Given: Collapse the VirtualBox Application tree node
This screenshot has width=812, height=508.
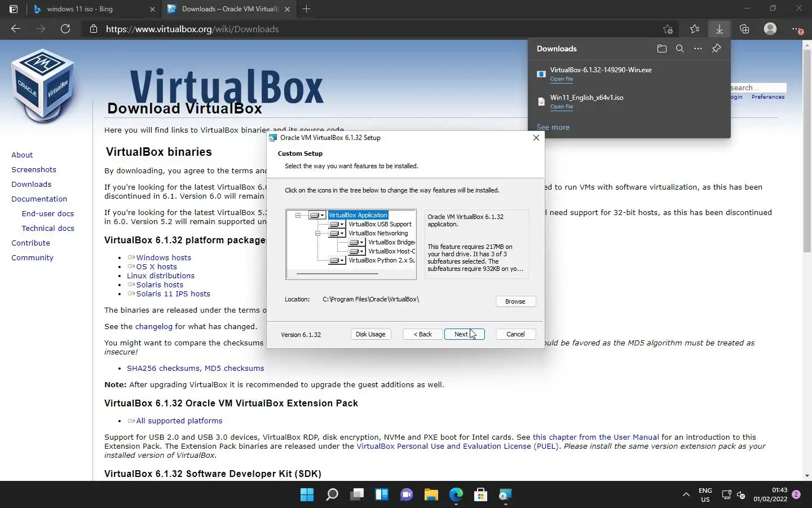Looking at the screenshot, I should [x=298, y=215].
